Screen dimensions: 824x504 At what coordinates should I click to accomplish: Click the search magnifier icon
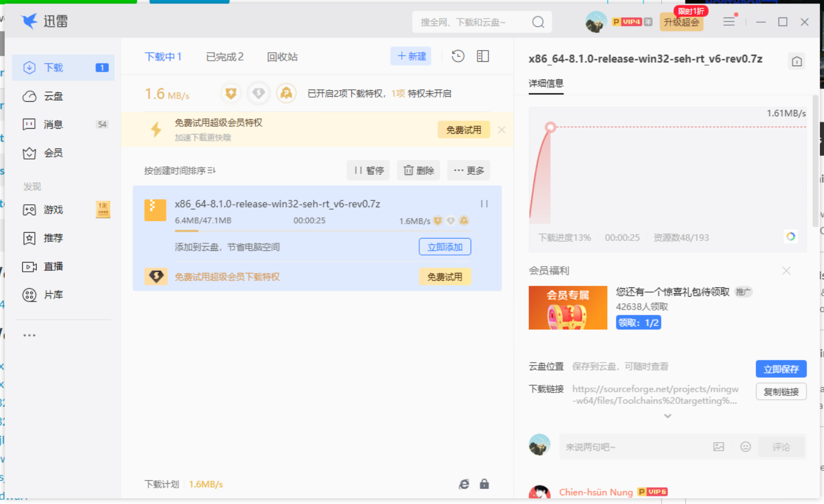(x=538, y=22)
